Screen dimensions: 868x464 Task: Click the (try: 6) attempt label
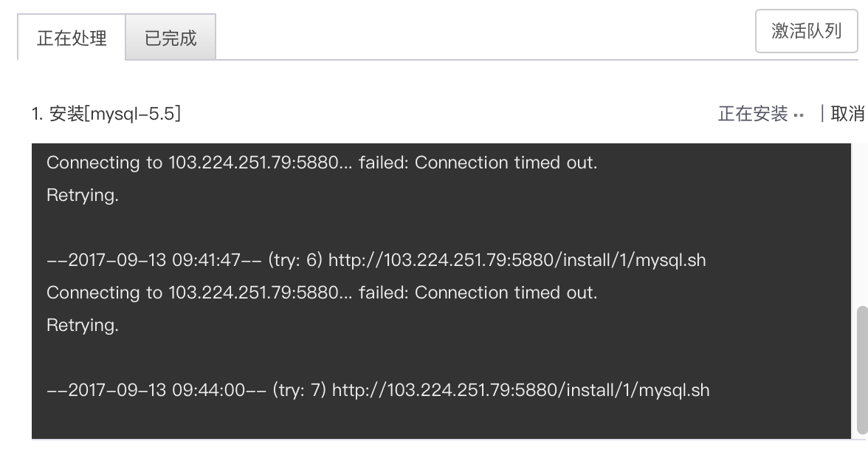[x=295, y=260]
